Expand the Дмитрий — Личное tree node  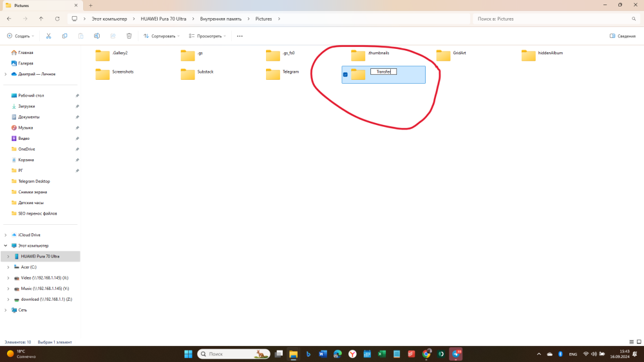(5, 74)
